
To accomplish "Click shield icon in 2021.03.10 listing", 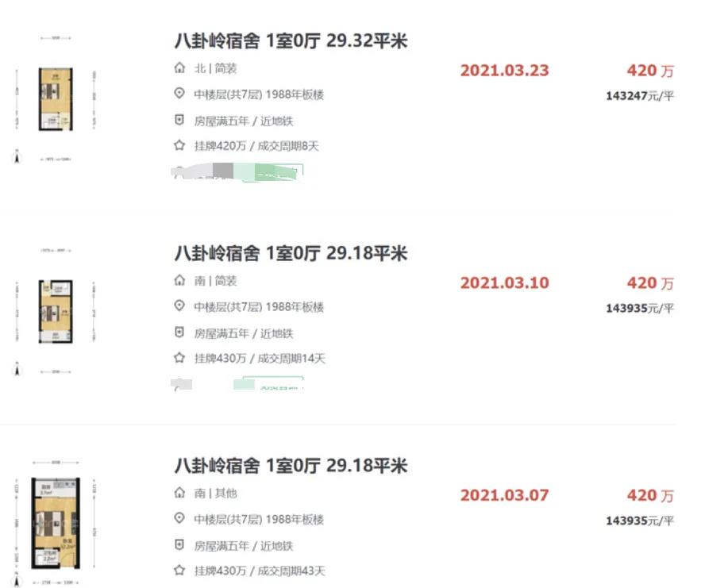I will pyautogui.click(x=179, y=333).
